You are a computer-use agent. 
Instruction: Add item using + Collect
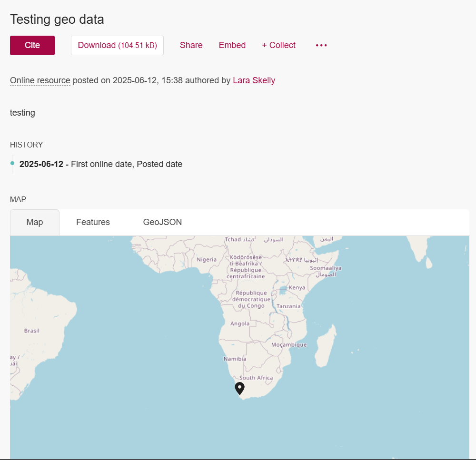pos(278,45)
